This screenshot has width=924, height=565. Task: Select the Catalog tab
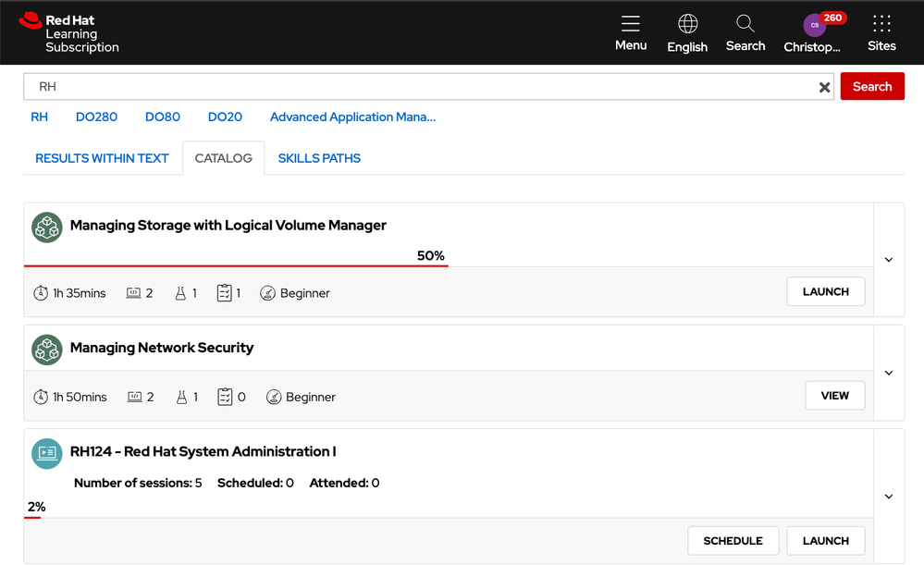pos(223,158)
